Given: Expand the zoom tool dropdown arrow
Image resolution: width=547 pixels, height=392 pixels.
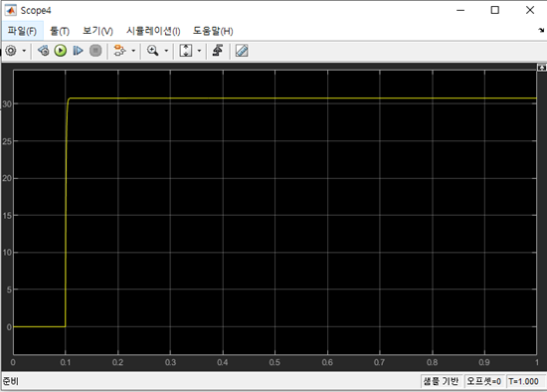Looking at the screenshot, I should (166, 51).
